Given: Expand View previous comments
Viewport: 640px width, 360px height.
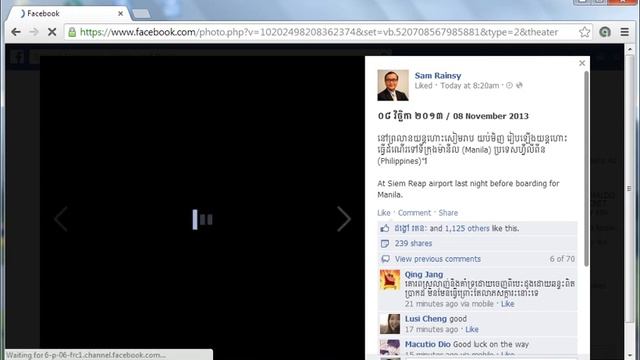Looking at the screenshot, I should [438, 259].
